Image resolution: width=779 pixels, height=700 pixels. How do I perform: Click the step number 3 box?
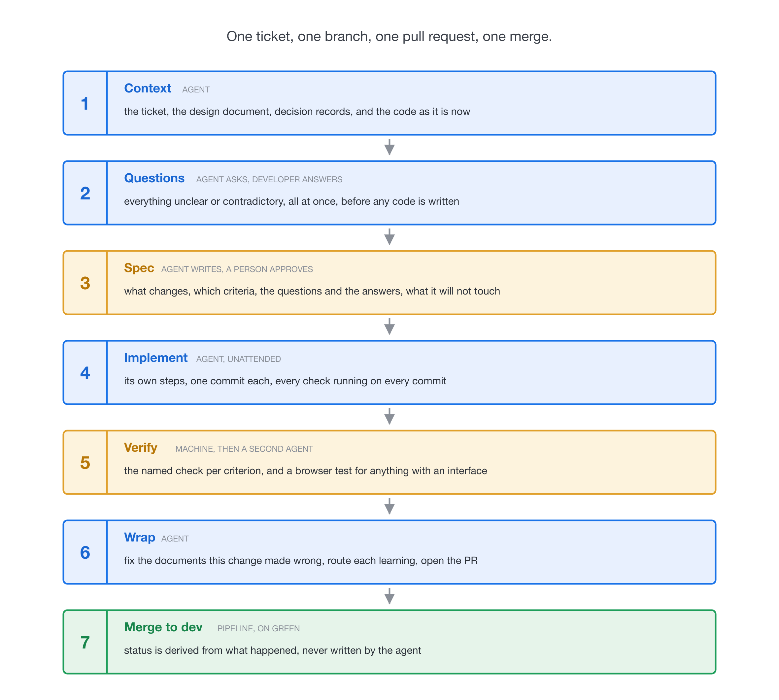[x=85, y=283]
